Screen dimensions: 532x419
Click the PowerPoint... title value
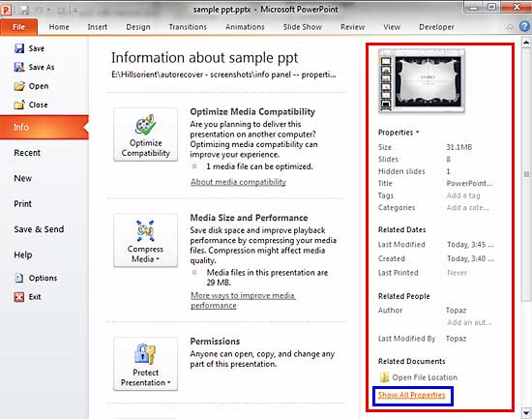tap(469, 183)
